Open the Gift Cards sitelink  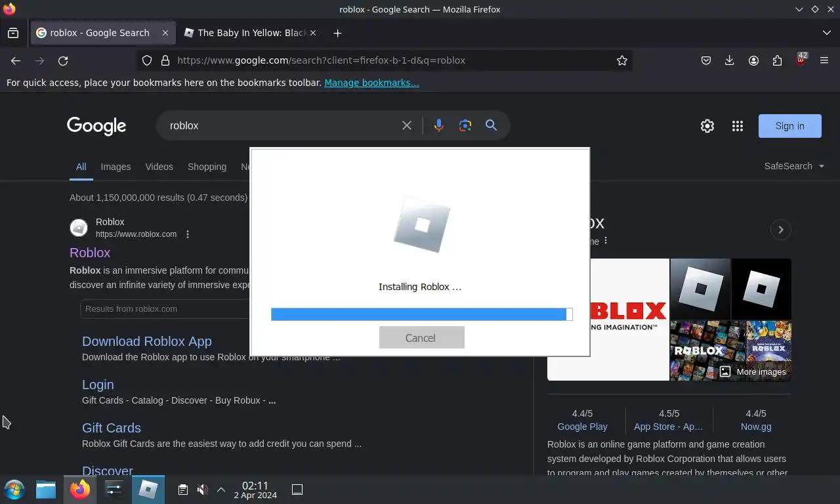click(111, 428)
